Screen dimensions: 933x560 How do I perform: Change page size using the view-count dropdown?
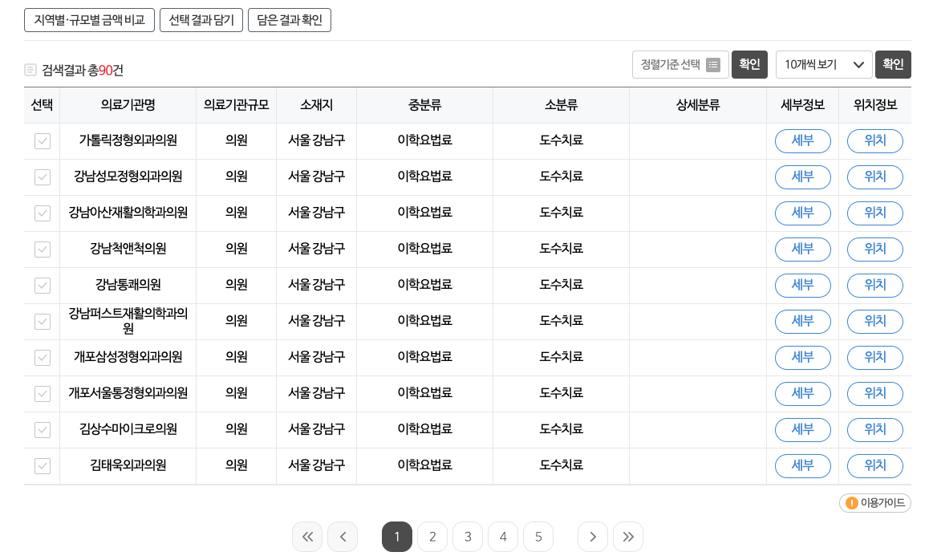pyautogui.click(x=824, y=65)
